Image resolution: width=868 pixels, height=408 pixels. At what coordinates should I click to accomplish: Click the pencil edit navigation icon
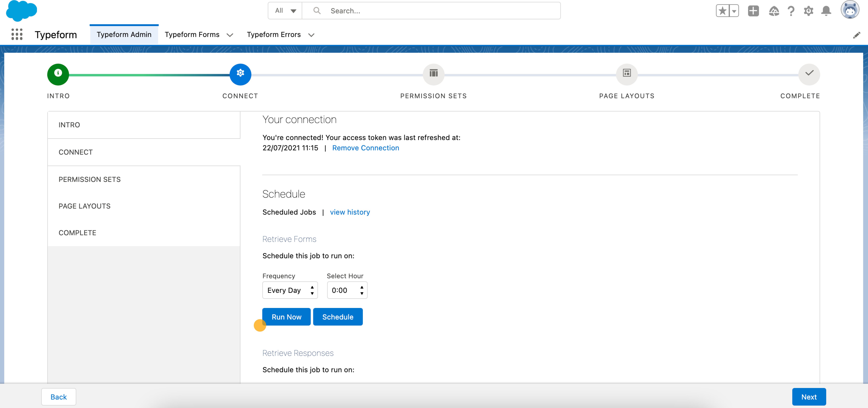[x=856, y=35]
